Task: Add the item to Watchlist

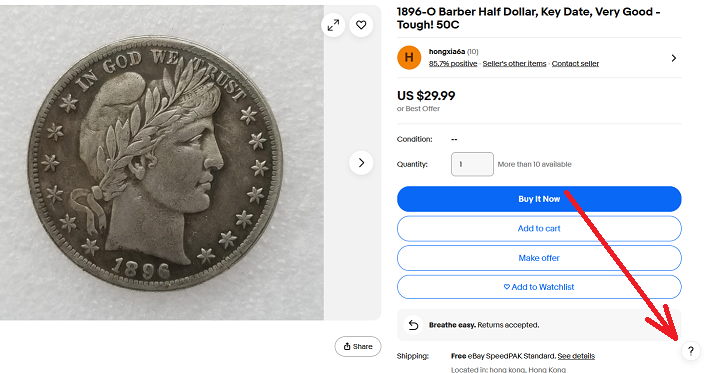Action: click(539, 287)
